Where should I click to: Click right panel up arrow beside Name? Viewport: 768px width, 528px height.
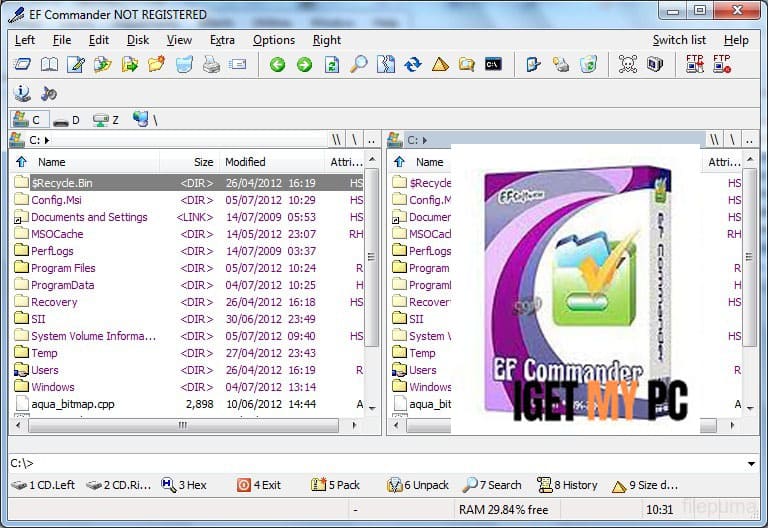tap(399, 162)
